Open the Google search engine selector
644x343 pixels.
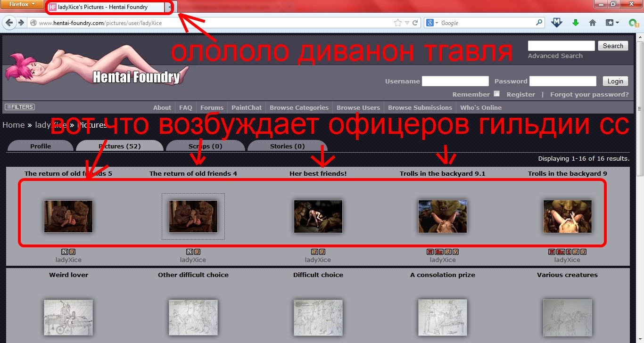[432, 23]
